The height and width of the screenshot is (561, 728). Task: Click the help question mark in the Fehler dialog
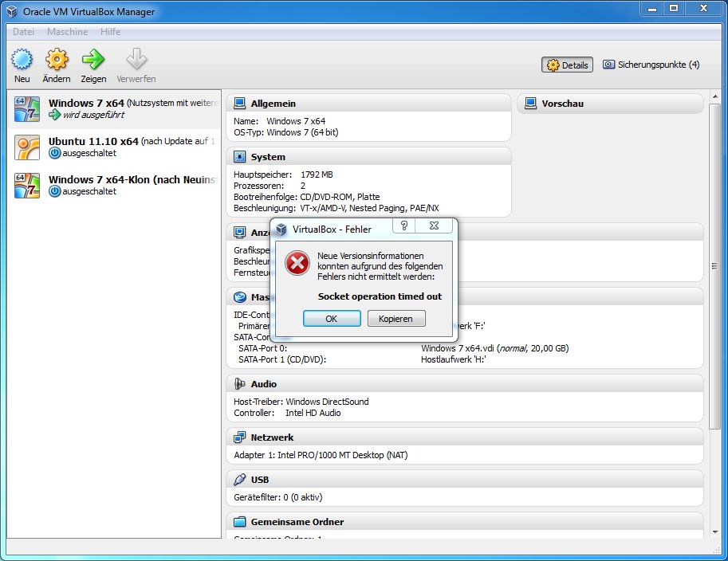point(404,226)
